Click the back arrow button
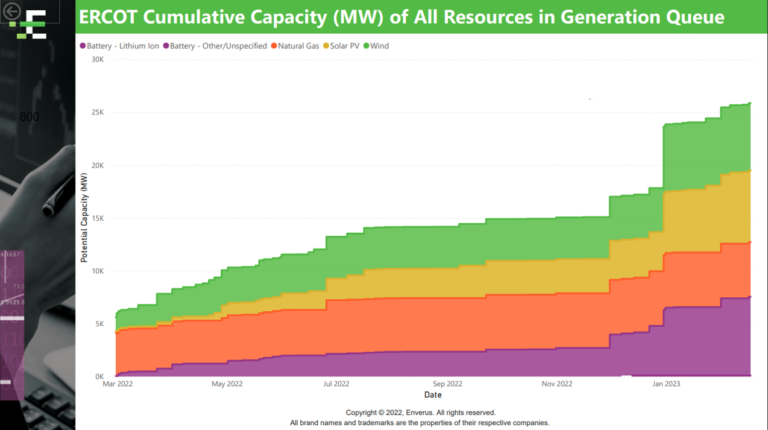This screenshot has height=430, width=768. point(11,11)
